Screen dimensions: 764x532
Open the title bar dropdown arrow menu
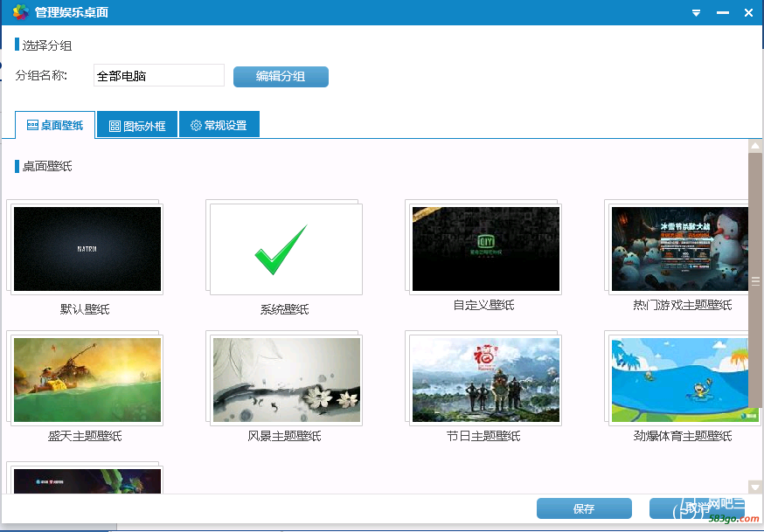697,13
